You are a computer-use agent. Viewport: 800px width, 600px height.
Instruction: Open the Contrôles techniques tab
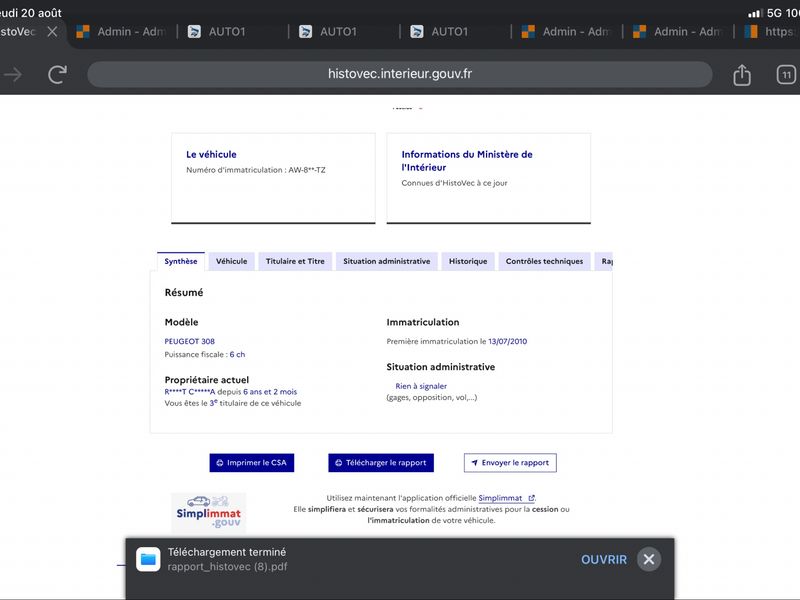pyautogui.click(x=544, y=261)
